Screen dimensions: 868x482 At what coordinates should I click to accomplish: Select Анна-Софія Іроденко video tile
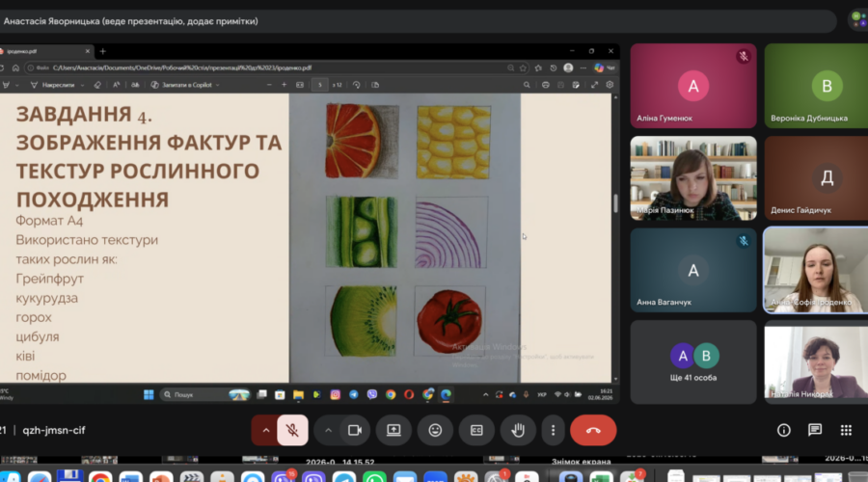(x=816, y=270)
